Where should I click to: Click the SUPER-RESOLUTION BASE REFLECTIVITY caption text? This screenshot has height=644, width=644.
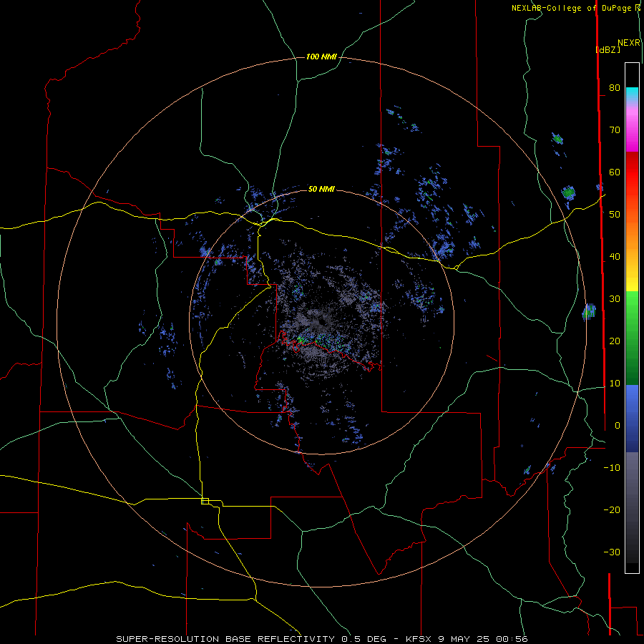tap(225, 639)
